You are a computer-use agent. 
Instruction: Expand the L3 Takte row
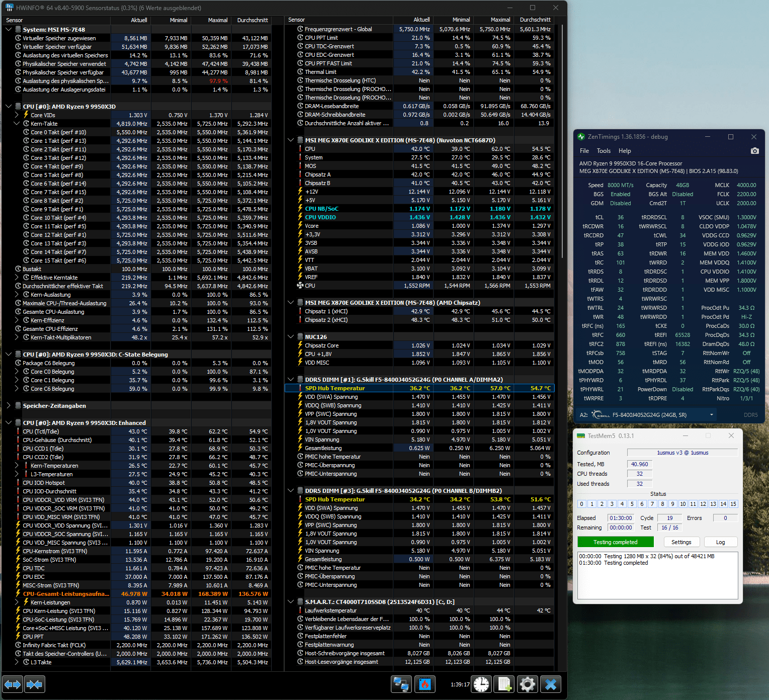[17, 662]
